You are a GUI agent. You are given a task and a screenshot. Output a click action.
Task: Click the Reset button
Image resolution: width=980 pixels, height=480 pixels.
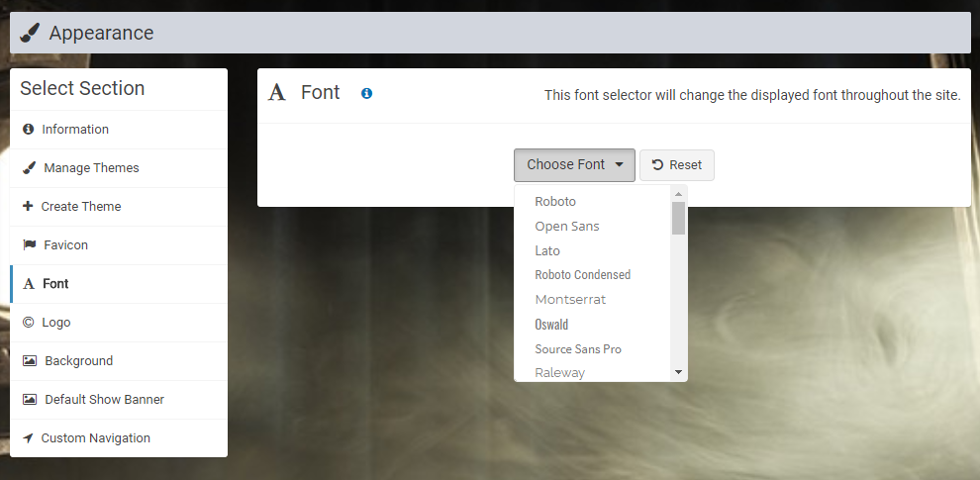pyautogui.click(x=677, y=165)
